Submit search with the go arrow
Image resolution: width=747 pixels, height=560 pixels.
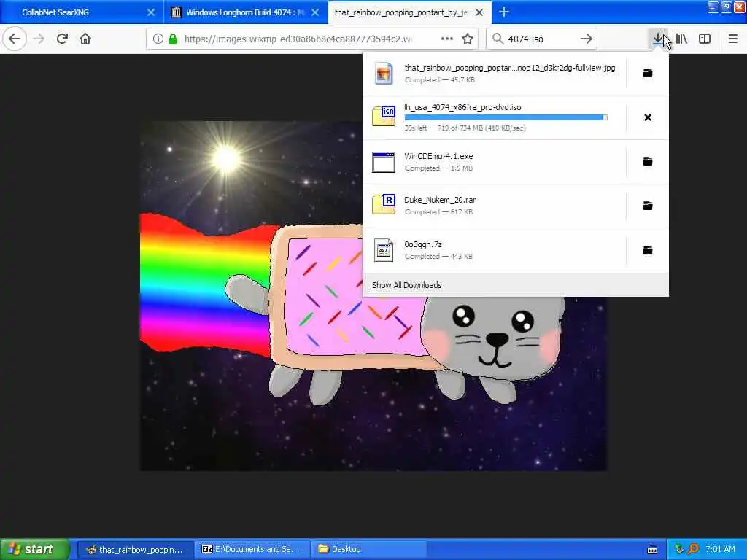(x=587, y=39)
